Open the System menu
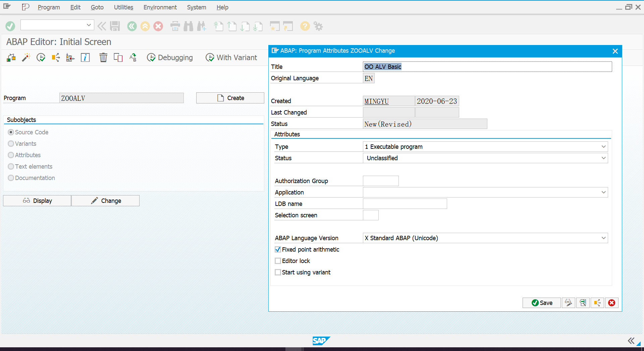The width and height of the screenshot is (644, 351). [x=197, y=7]
